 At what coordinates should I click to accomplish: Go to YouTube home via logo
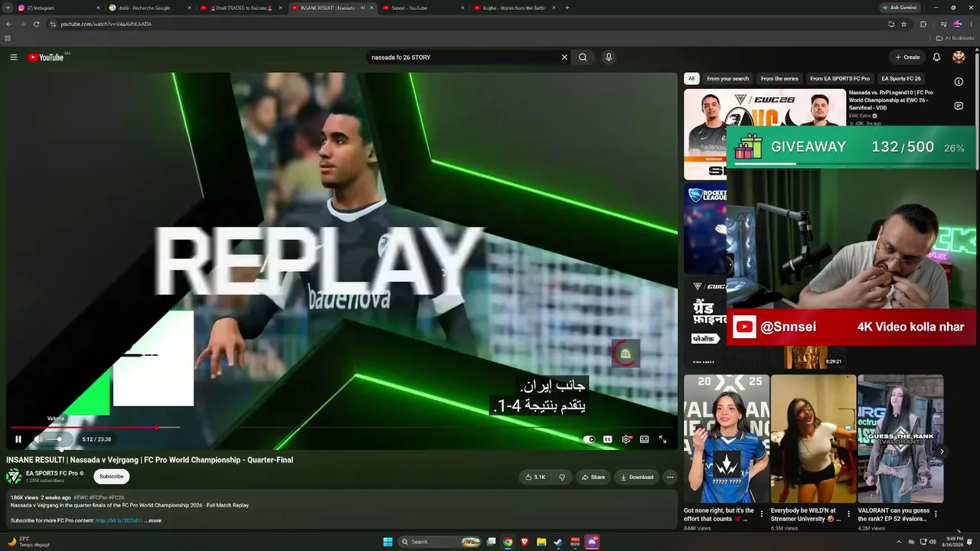[46, 57]
